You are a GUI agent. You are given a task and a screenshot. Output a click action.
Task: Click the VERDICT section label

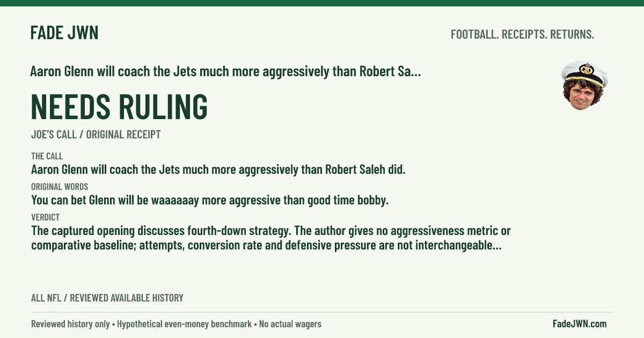pyautogui.click(x=45, y=217)
